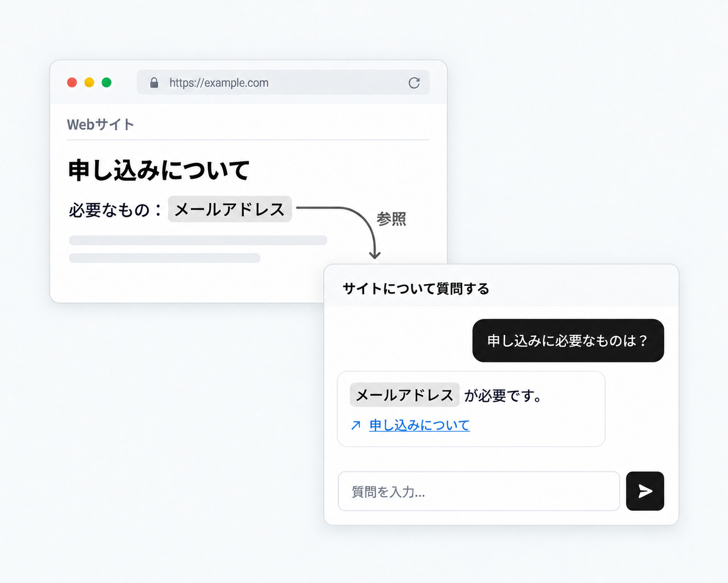
Task: Click the 必要なもの： label on the web page
Action: (x=116, y=210)
